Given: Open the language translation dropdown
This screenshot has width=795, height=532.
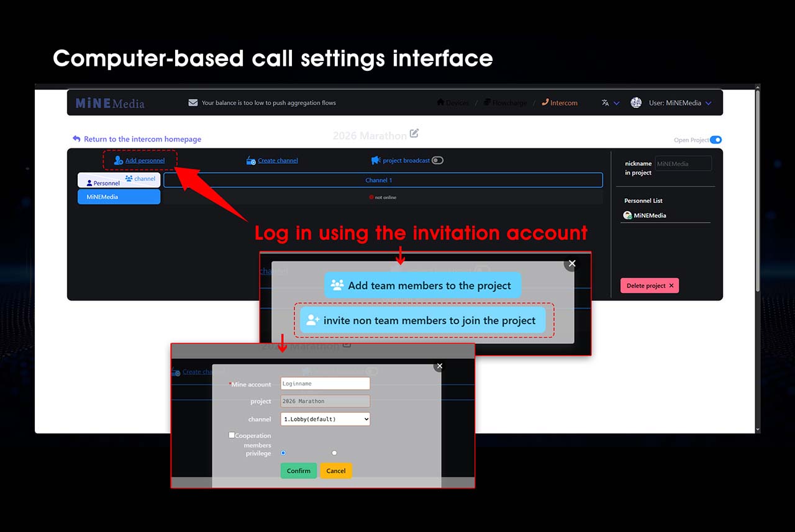Looking at the screenshot, I should (610, 103).
